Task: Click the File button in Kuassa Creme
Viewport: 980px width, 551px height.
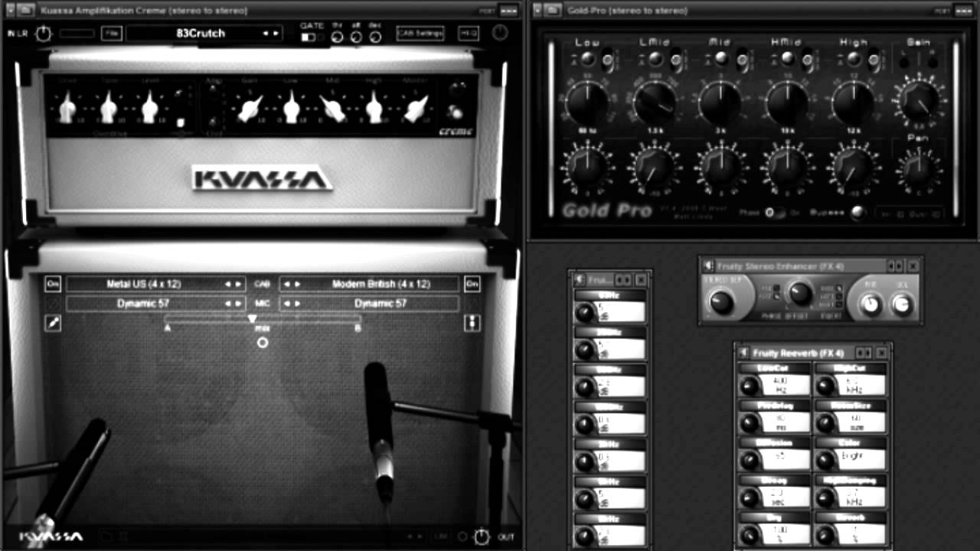Action: (x=112, y=33)
